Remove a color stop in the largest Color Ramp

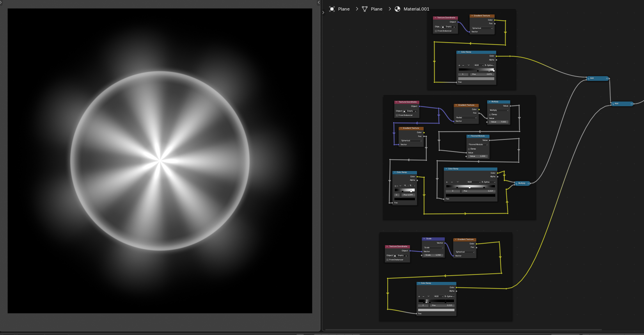(x=452, y=182)
